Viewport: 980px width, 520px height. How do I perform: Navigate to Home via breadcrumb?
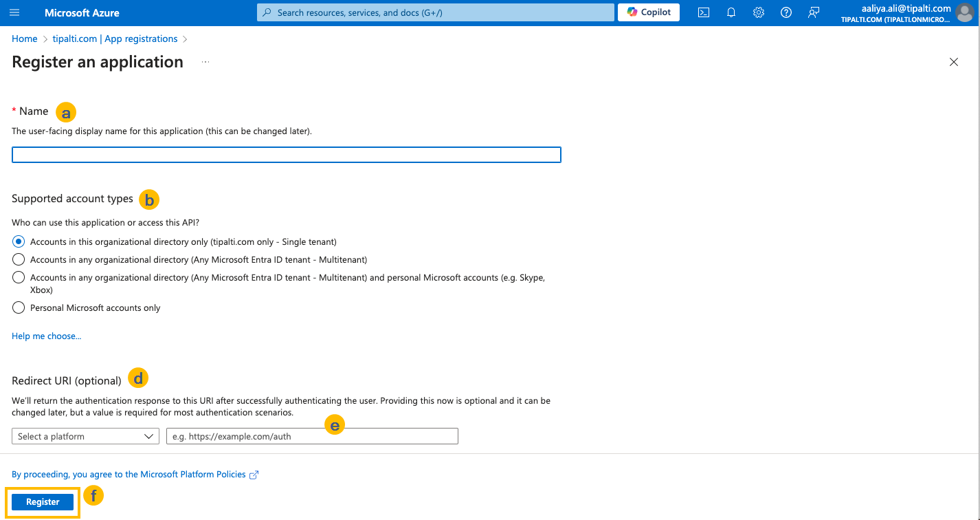[x=24, y=39]
